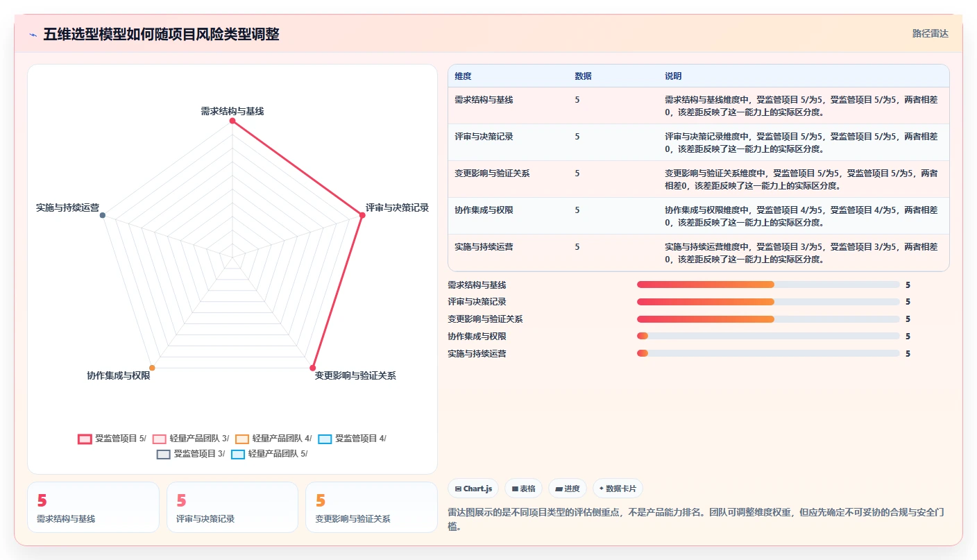Screen dimensions: 977x560
Task: Open the 变更影响与验证关系 stat card
Action: coord(371,507)
